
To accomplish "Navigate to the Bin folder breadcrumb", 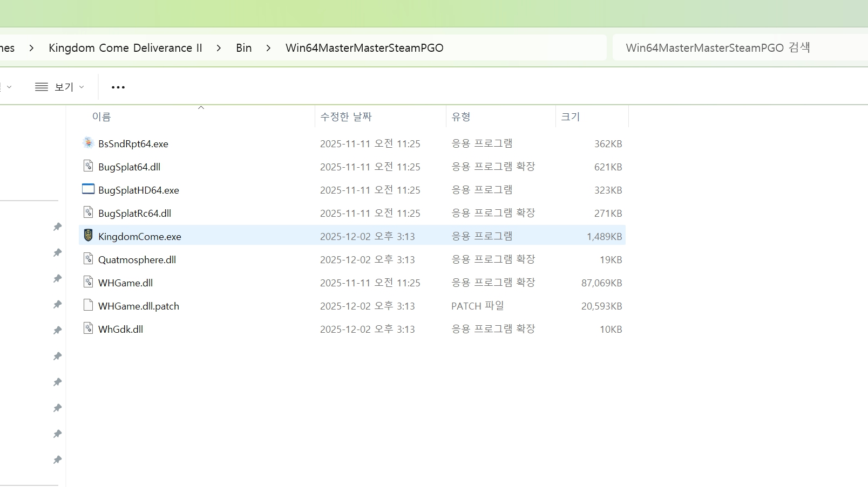I will 244,48.
